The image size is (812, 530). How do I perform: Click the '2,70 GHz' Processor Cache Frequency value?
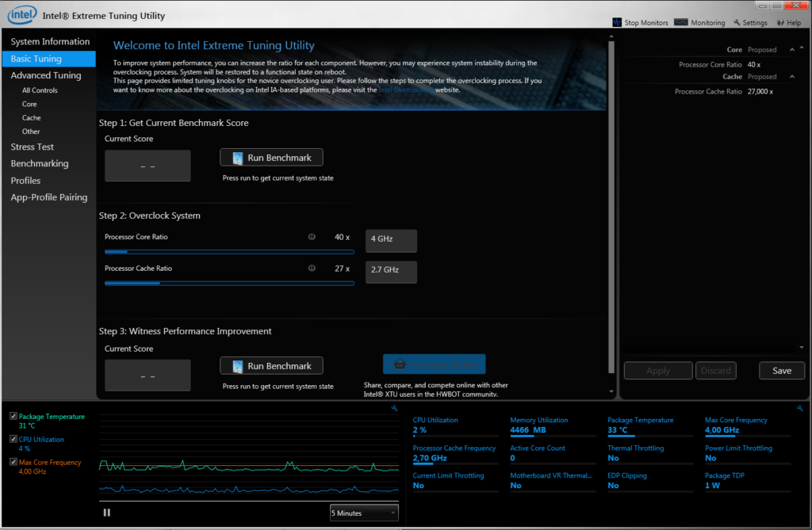[430, 458]
